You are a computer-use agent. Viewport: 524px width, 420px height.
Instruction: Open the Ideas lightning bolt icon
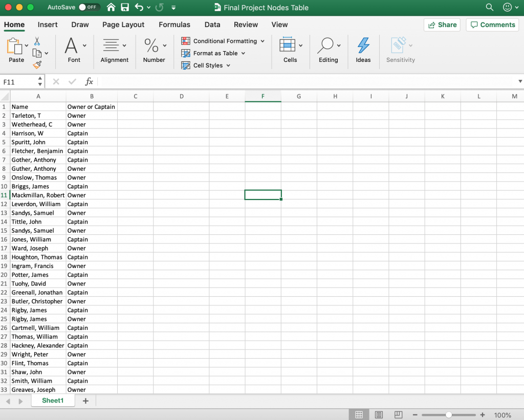click(x=363, y=50)
